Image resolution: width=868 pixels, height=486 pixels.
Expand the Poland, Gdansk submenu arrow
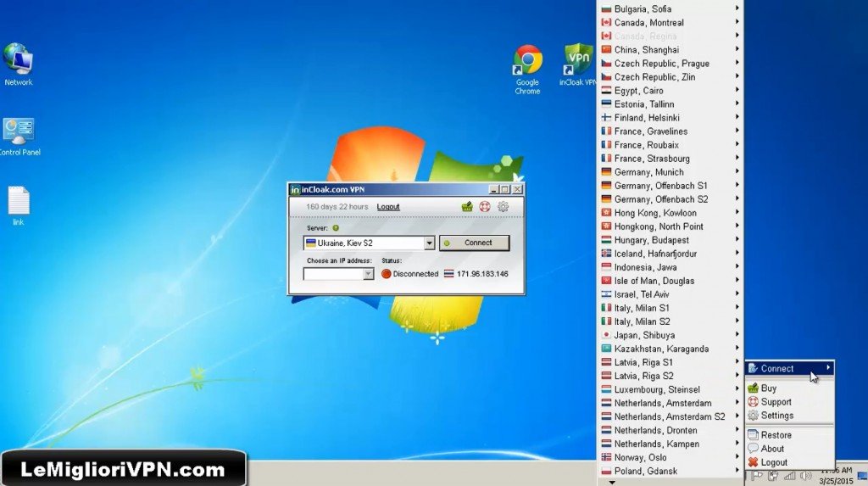[x=737, y=471]
